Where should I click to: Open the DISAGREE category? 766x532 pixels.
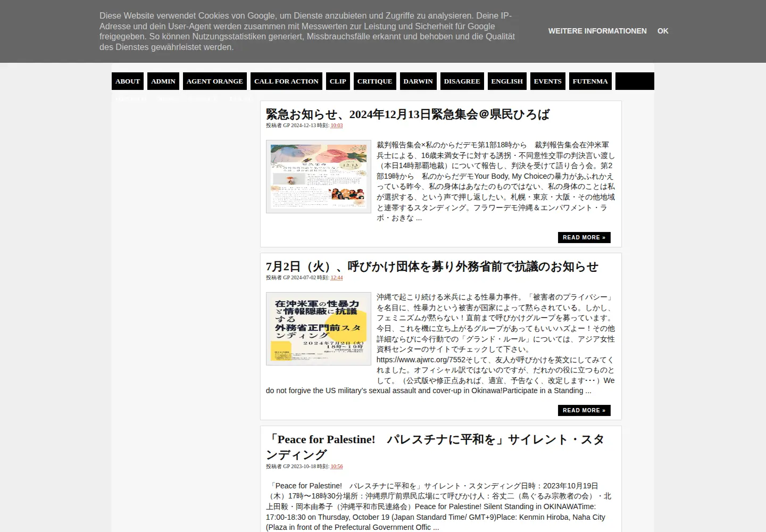[462, 81]
